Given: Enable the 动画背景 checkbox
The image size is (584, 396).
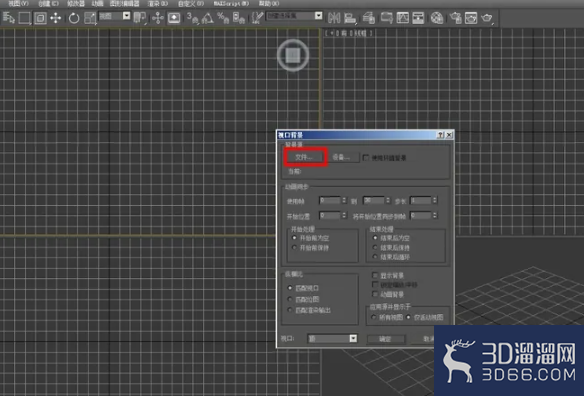Looking at the screenshot, I should pos(375,294).
